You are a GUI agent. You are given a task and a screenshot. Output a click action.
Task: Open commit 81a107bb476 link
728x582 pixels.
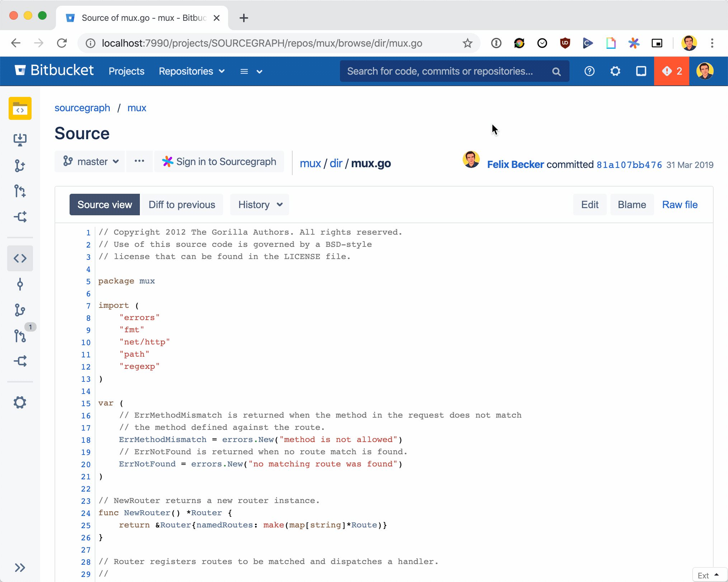[629, 165]
